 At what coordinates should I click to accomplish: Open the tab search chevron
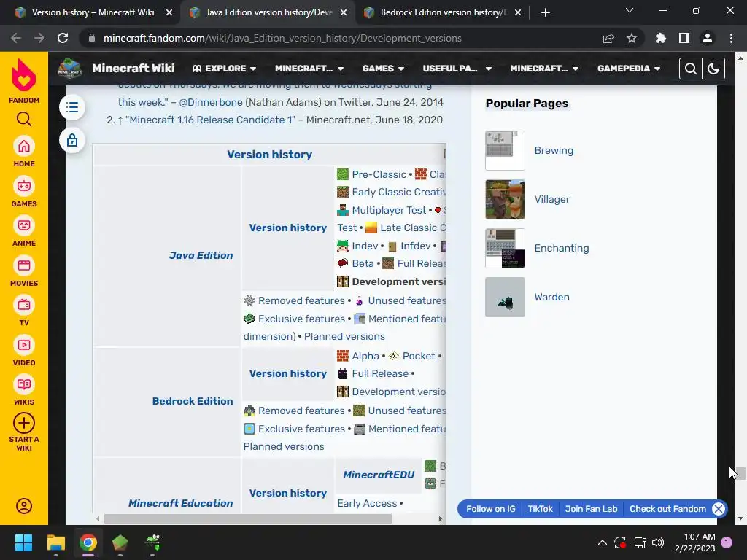pyautogui.click(x=630, y=10)
